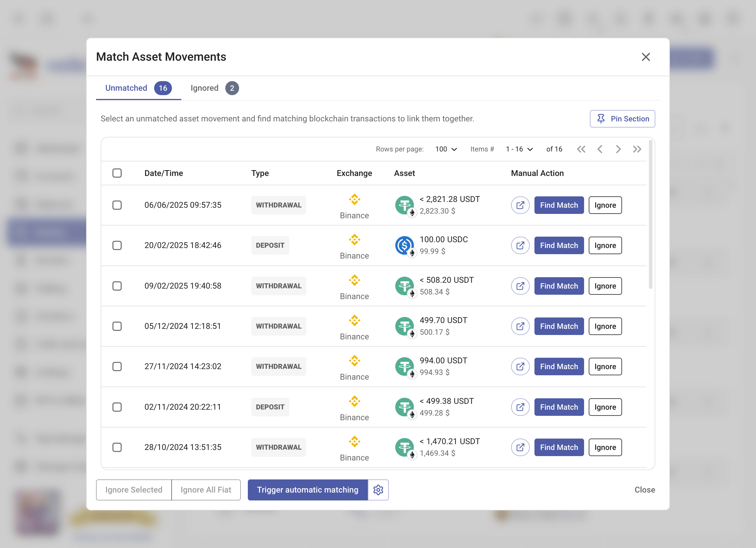
Task: Open the Items # range dropdown
Action: [x=519, y=149]
